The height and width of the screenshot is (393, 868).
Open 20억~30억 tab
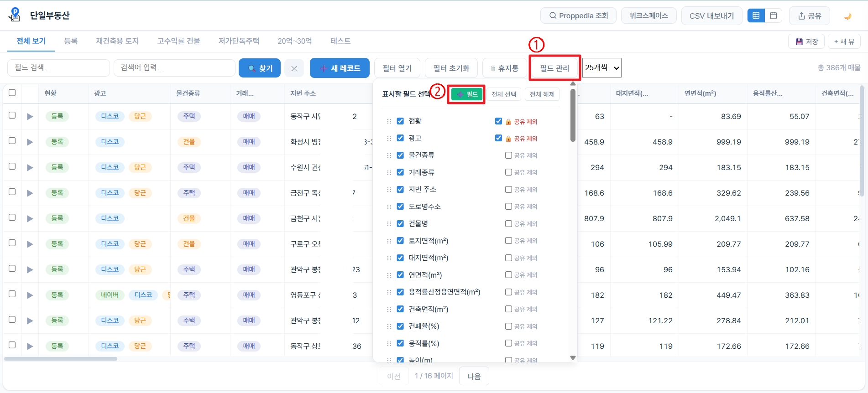click(x=295, y=41)
